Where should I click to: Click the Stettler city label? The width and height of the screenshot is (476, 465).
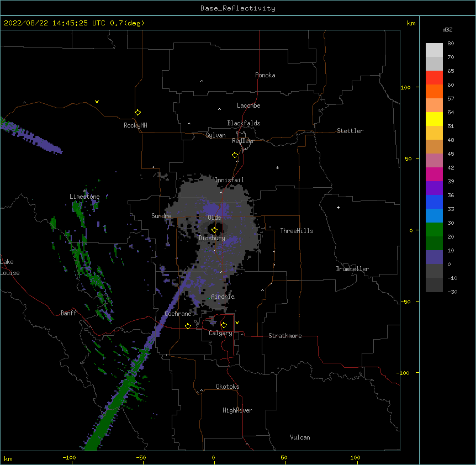(x=350, y=131)
